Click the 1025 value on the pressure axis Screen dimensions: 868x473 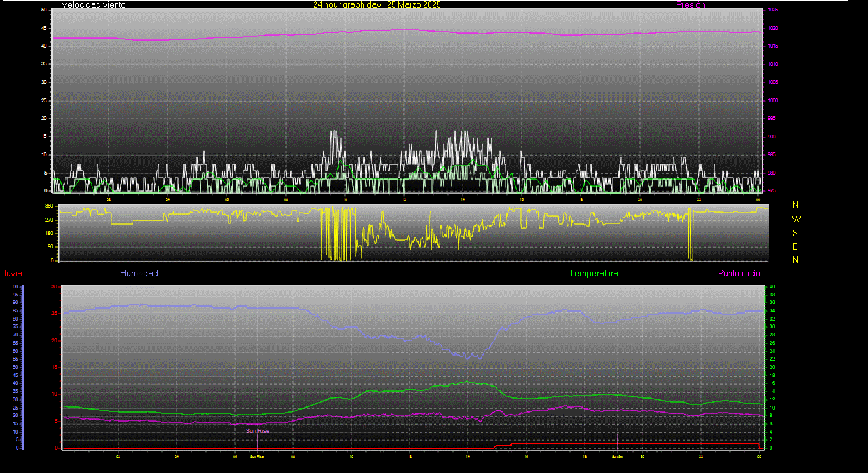pos(773,10)
